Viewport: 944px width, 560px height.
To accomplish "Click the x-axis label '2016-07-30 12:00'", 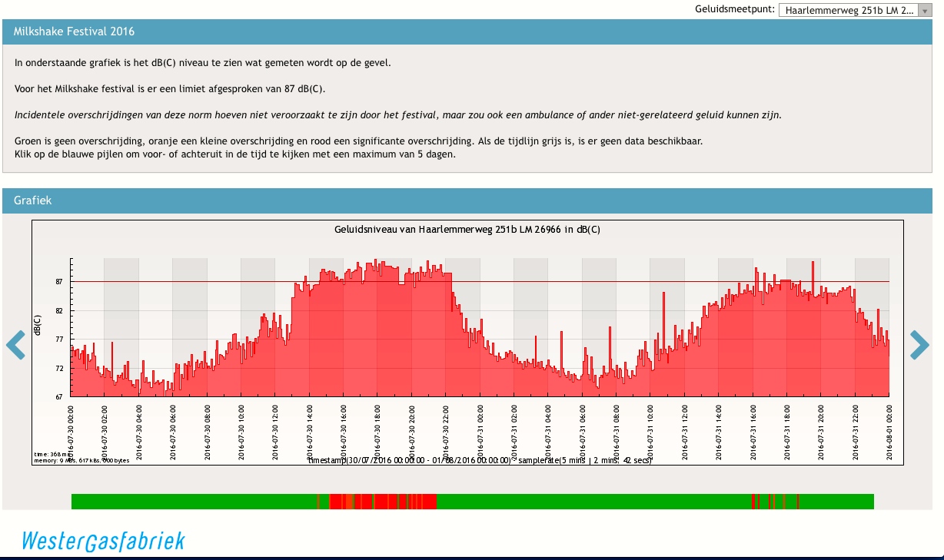I will [x=275, y=432].
